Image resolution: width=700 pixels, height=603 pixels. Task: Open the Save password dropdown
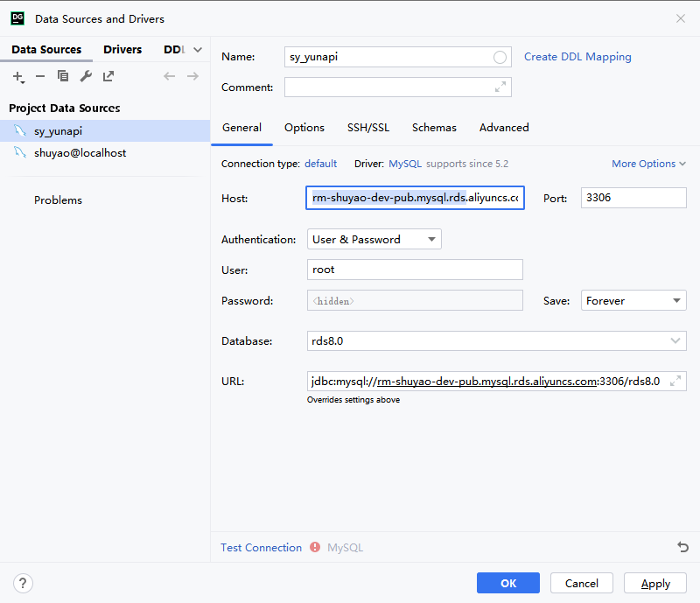tap(633, 300)
